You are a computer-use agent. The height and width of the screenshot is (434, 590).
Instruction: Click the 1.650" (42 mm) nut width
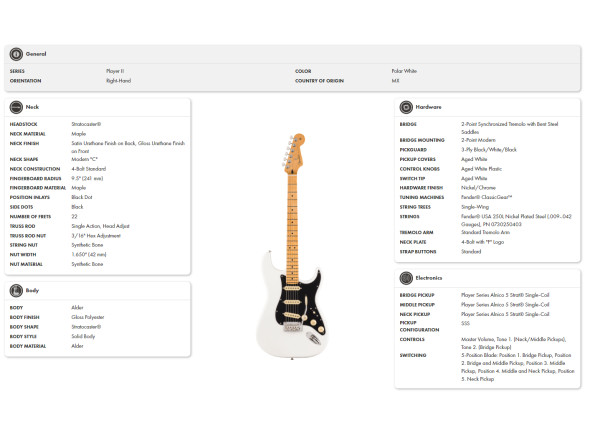[89, 255]
